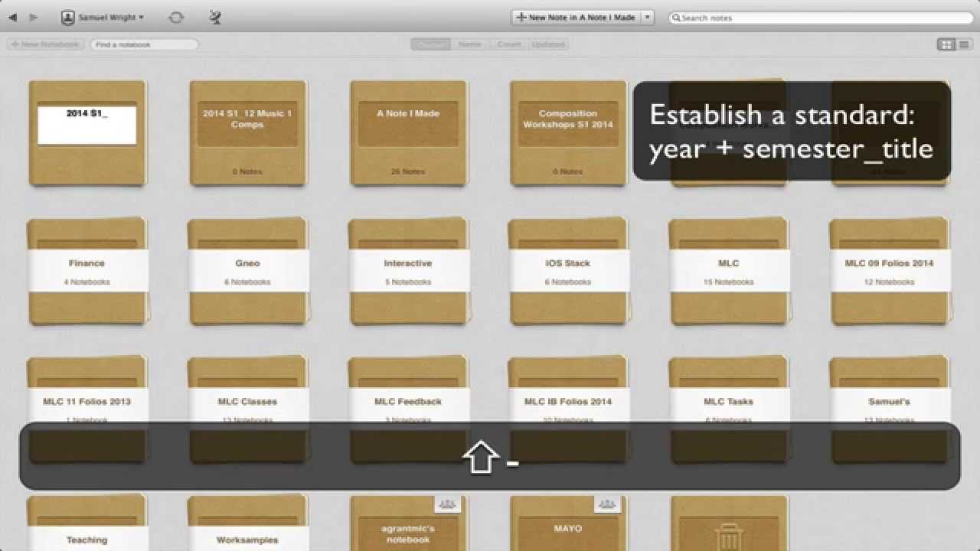The image size is (980, 551).
Task: Focus the Find a notebook field
Action: point(145,44)
